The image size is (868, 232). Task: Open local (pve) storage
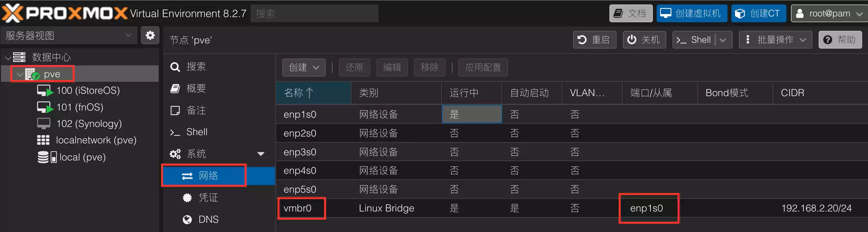pos(82,157)
